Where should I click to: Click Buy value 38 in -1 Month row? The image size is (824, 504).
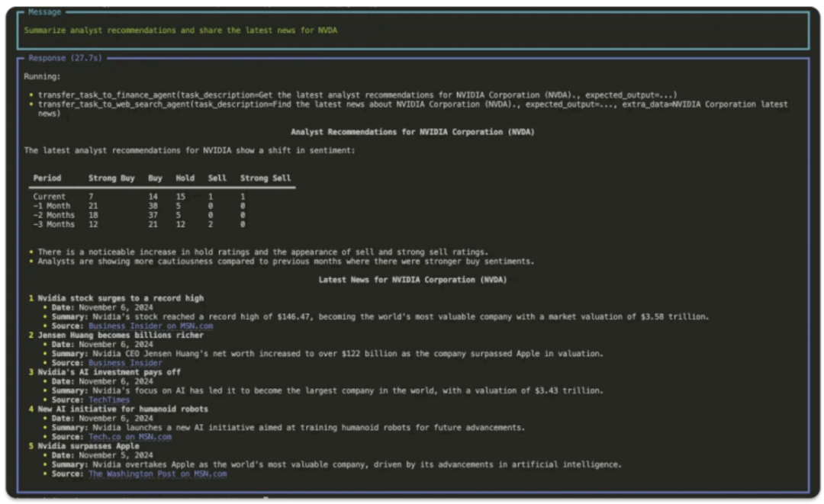tap(153, 206)
